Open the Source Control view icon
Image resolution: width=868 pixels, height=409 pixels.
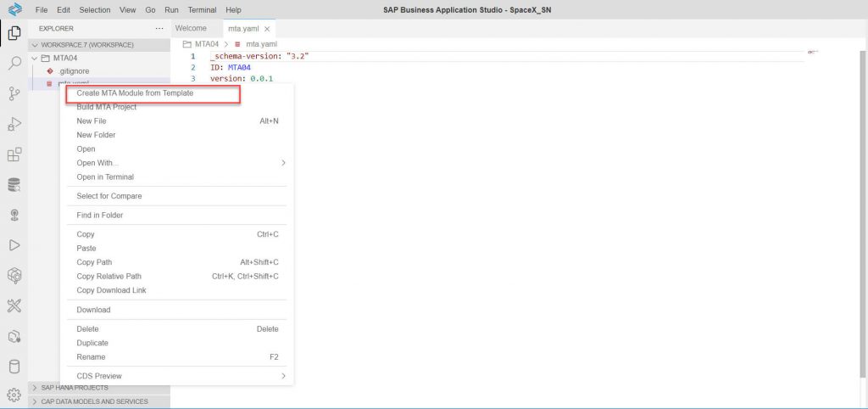14,93
